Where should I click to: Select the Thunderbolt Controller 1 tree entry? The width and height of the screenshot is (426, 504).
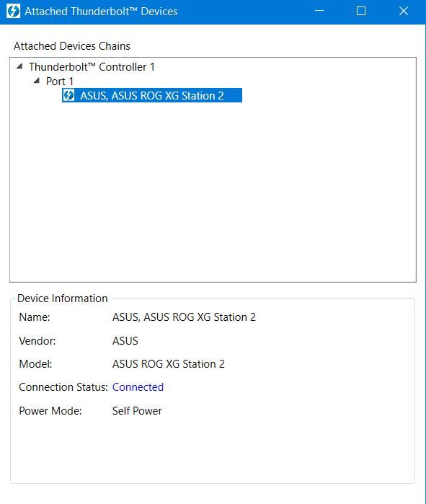click(92, 67)
